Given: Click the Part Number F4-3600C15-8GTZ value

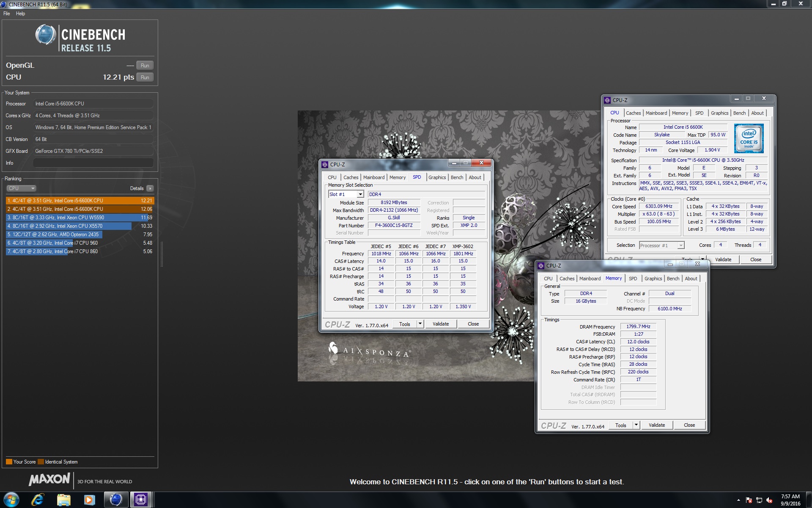Looking at the screenshot, I should pyautogui.click(x=394, y=226).
